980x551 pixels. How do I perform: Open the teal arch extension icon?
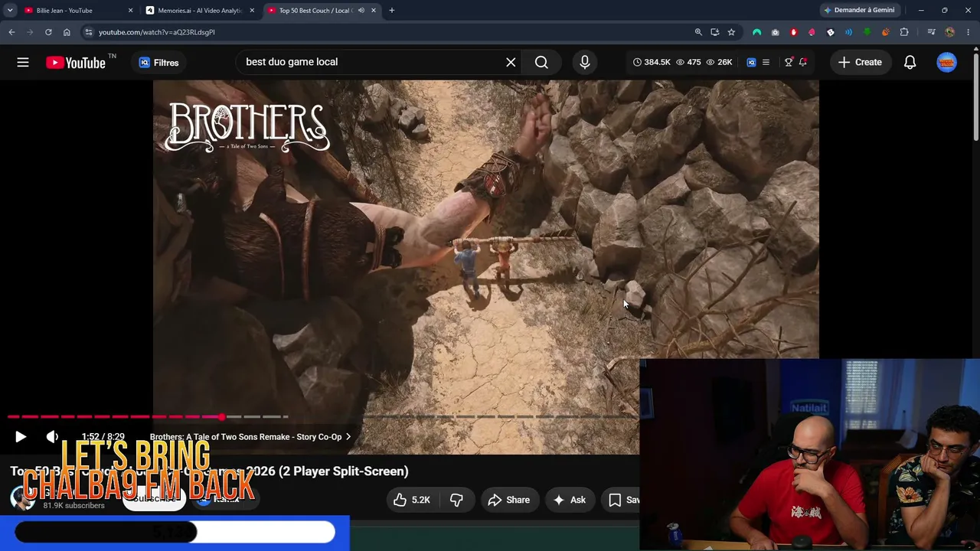[x=756, y=32]
